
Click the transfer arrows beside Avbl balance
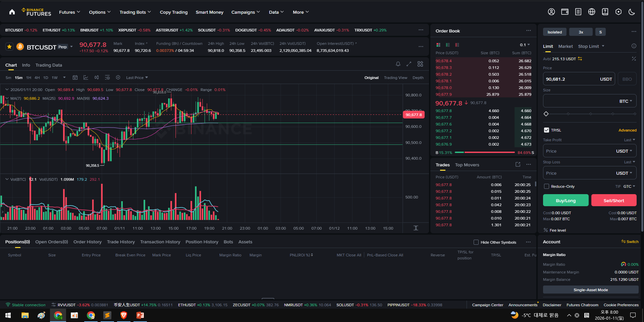[x=580, y=59]
